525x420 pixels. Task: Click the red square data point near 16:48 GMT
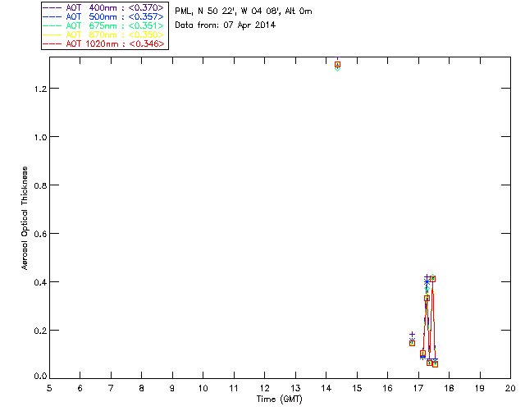[x=412, y=343]
